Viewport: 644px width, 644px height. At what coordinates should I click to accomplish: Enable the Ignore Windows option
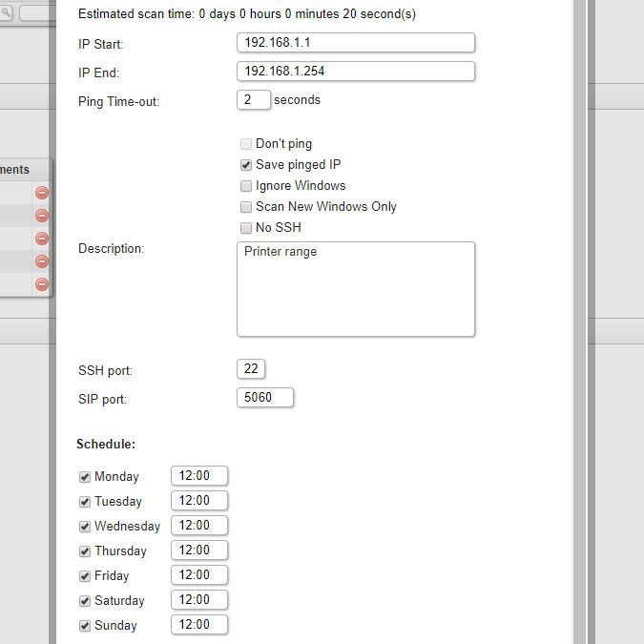pyautogui.click(x=246, y=186)
